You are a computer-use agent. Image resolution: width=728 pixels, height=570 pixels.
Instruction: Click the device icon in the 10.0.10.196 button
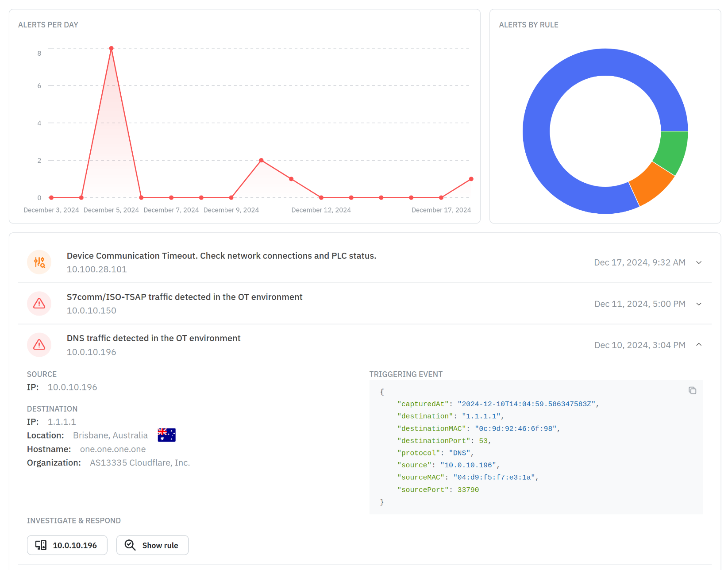41,545
